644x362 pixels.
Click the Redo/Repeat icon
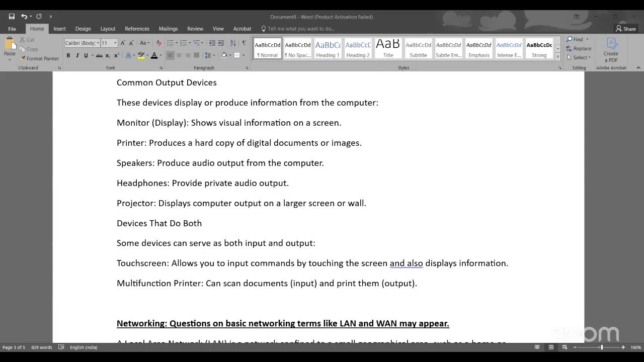pos(39,17)
